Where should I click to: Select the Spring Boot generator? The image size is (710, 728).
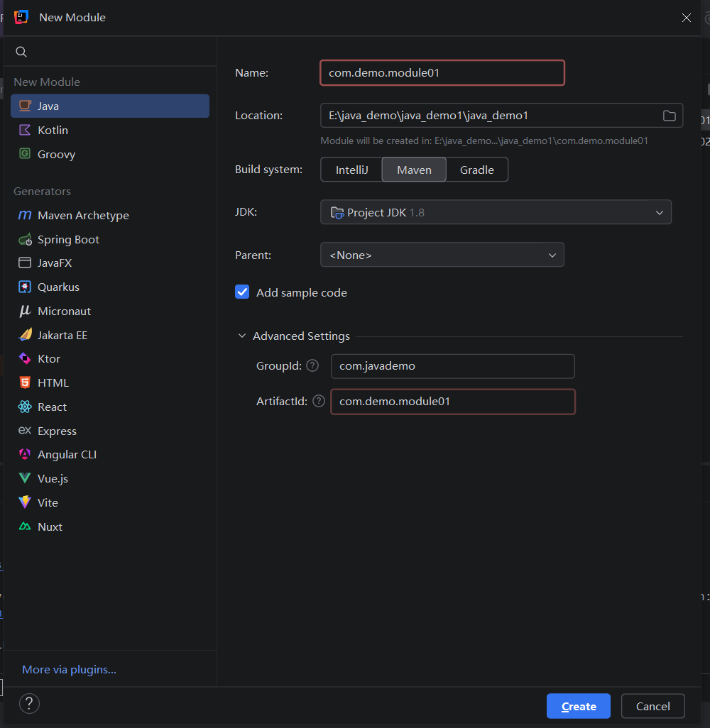pos(68,240)
